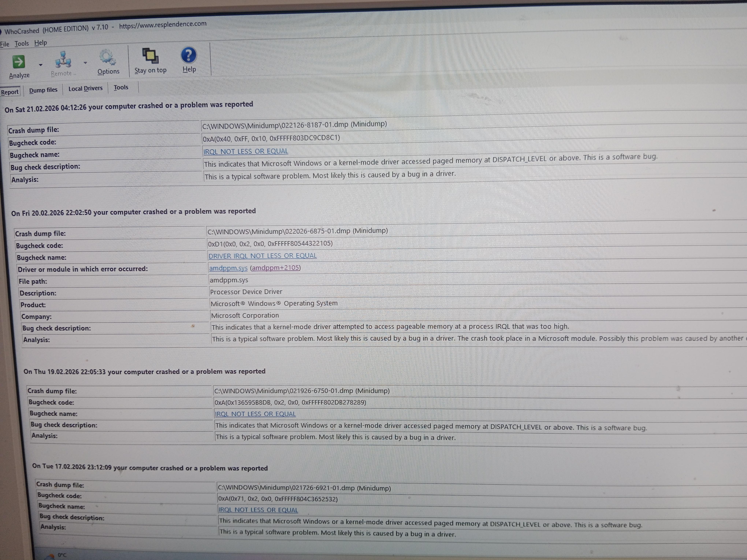Switch to the Dump files tab
This screenshot has width=747, height=560.
[43, 90]
